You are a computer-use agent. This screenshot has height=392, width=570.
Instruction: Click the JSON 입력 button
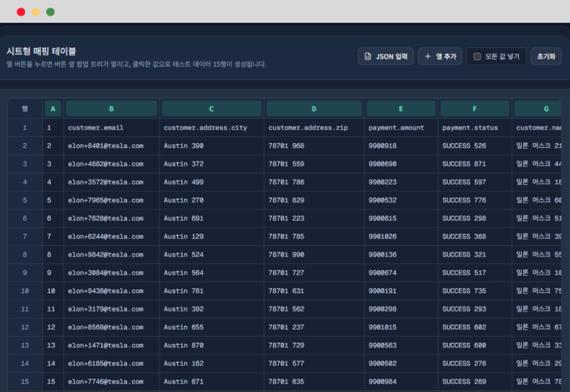[386, 56]
